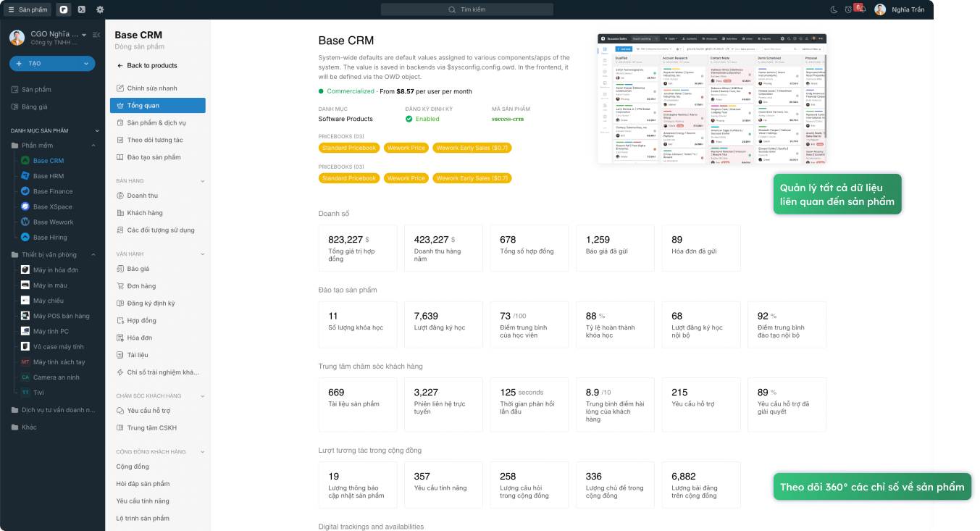
Task: Open Chỉ số trải nghiệm khách item
Action: click(158, 372)
